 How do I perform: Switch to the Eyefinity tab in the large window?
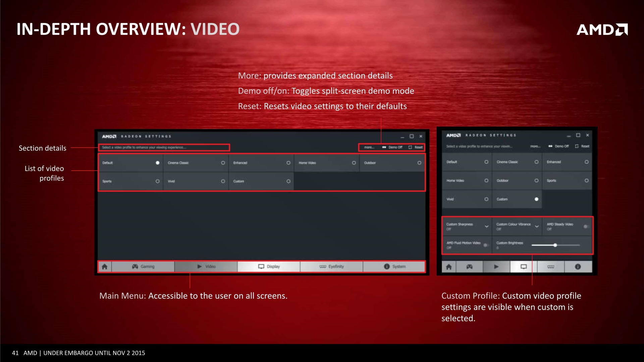point(332,266)
